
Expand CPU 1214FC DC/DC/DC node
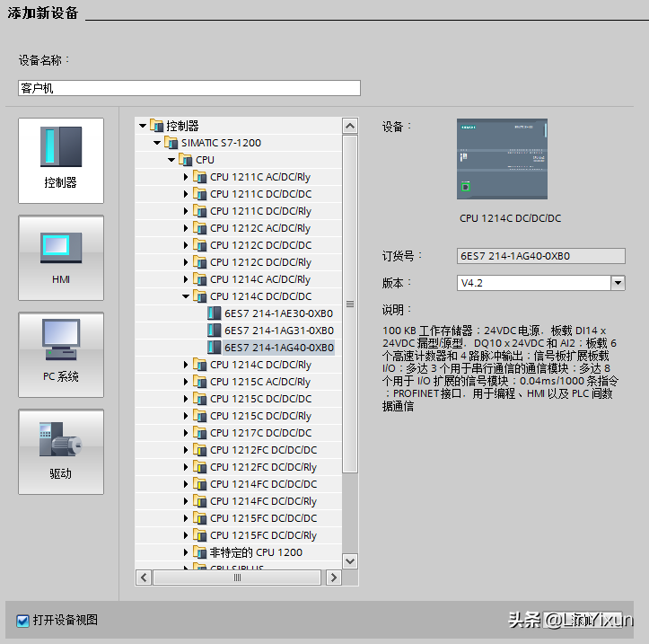point(186,484)
